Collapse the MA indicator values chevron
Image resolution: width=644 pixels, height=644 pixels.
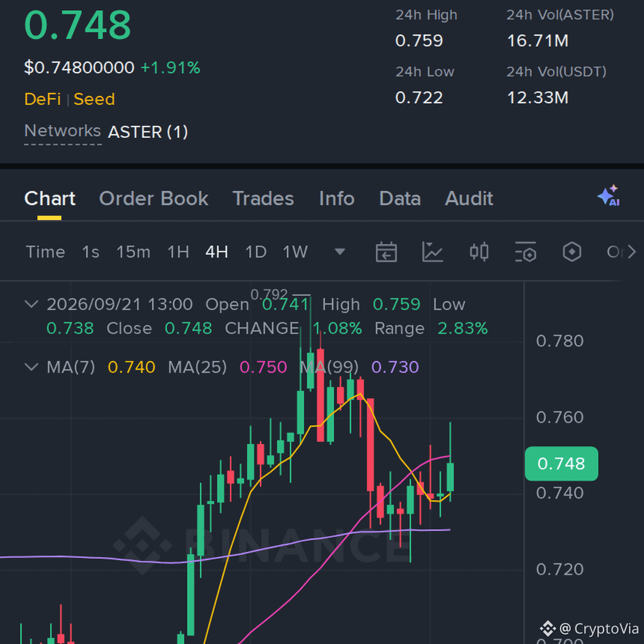(x=32, y=367)
